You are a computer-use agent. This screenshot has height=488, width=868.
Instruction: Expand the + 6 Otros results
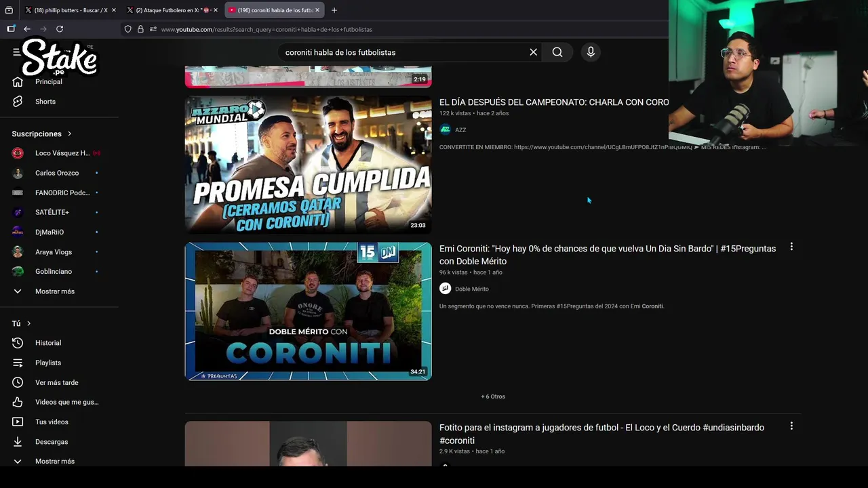pos(493,396)
